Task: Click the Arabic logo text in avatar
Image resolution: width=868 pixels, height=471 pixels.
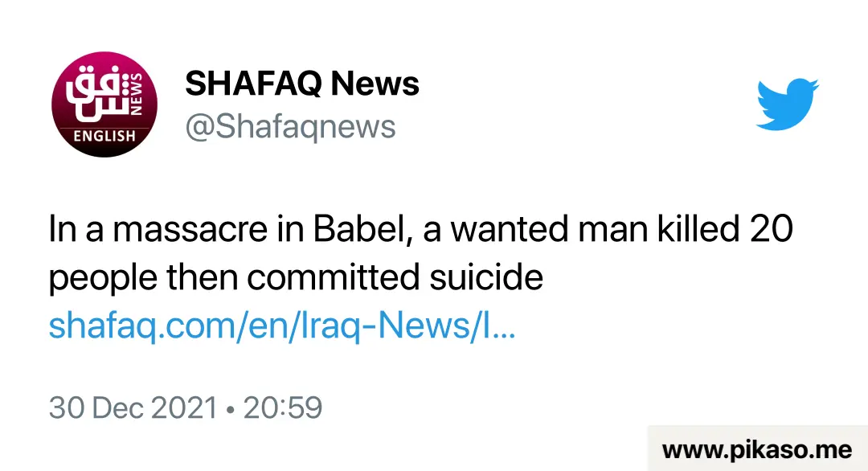Action: tap(97, 93)
